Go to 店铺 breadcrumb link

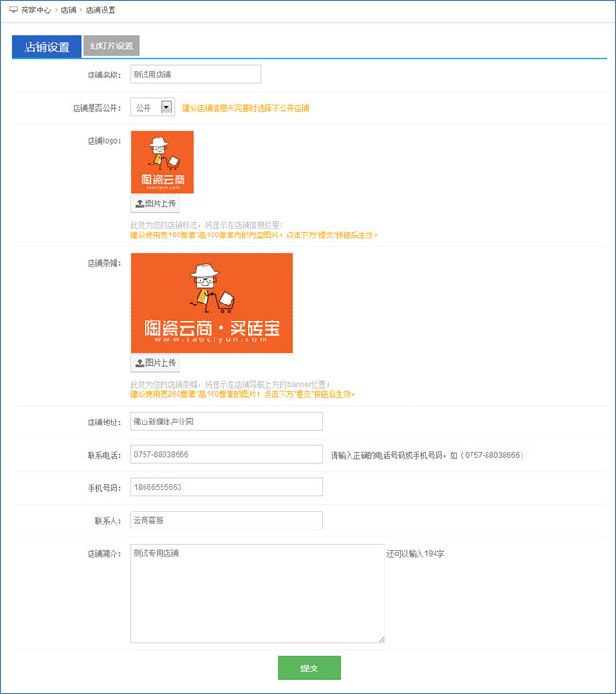[69, 9]
